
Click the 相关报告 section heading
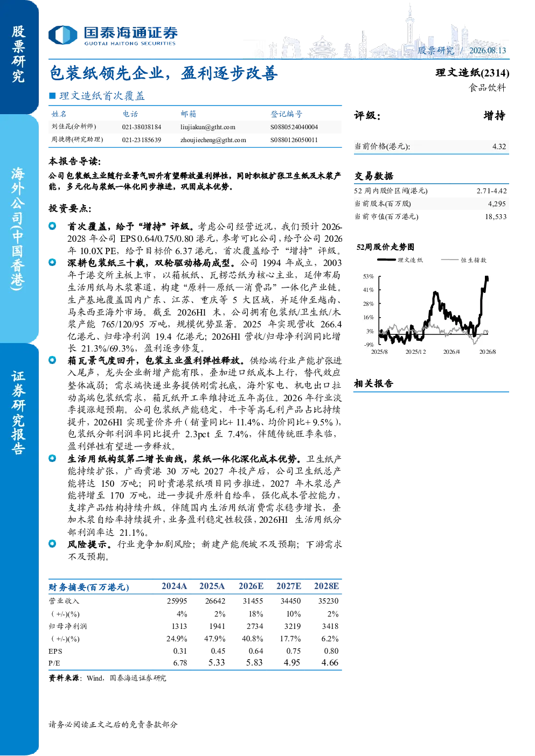click(x=374, y=384)
